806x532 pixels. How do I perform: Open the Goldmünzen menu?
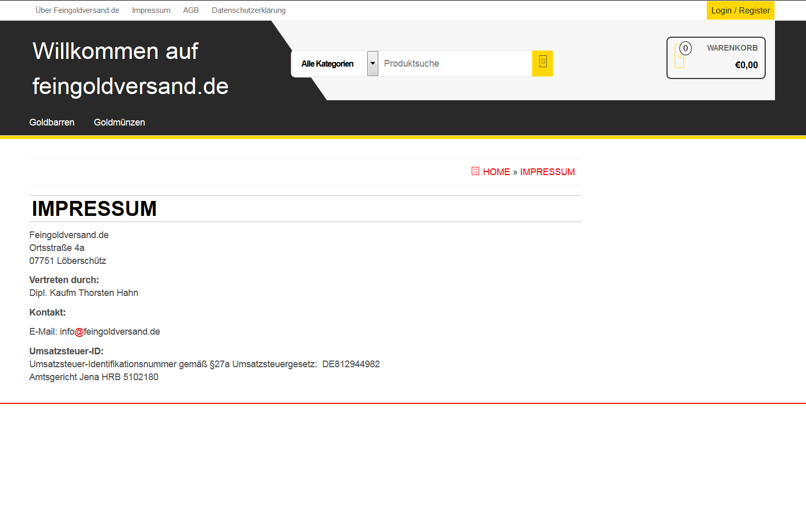(x=119, y=122)
